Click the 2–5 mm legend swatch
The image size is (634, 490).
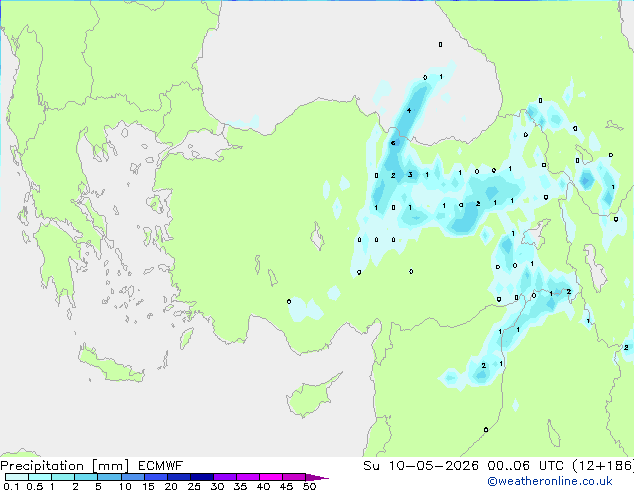pos(86,477)
